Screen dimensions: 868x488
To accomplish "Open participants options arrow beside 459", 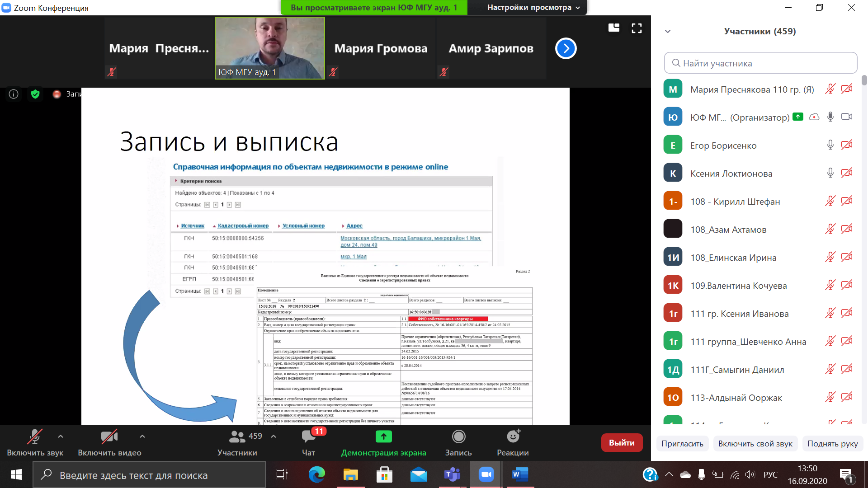I will [x=274, y=436].
